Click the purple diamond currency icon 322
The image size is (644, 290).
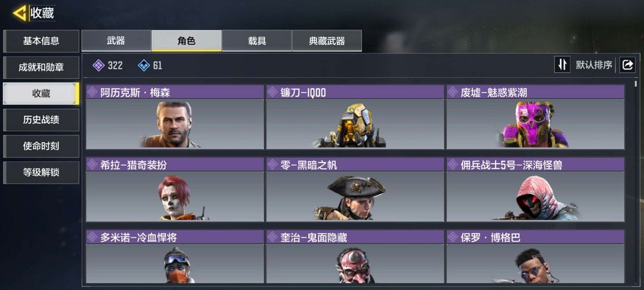[x=98, y=65]
